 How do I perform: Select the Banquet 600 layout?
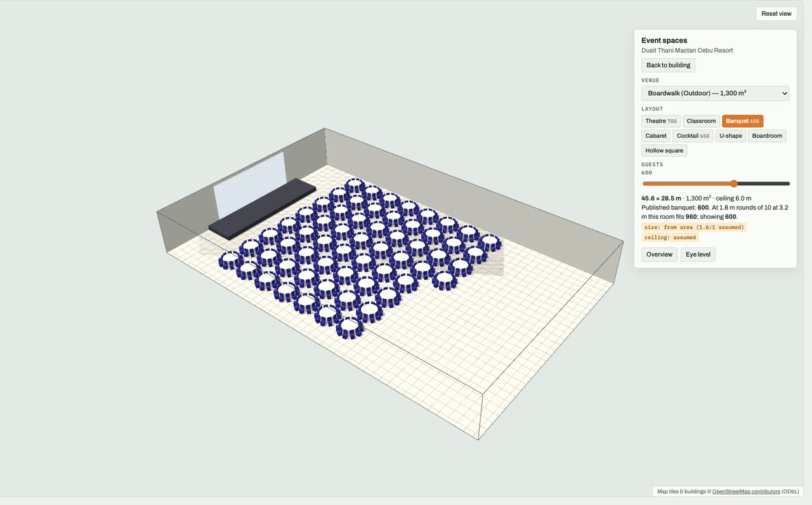click(742, 121)
